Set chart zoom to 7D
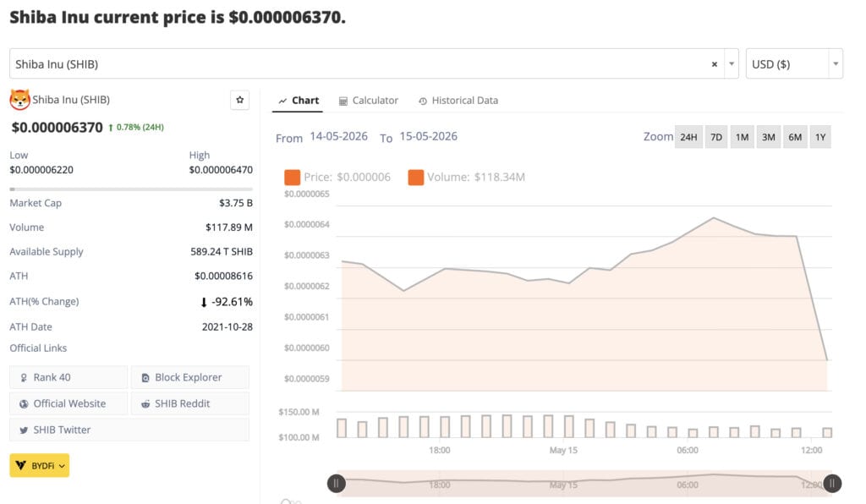The width and height of the screenshot is (866, 504). click(x=716, y=137)
